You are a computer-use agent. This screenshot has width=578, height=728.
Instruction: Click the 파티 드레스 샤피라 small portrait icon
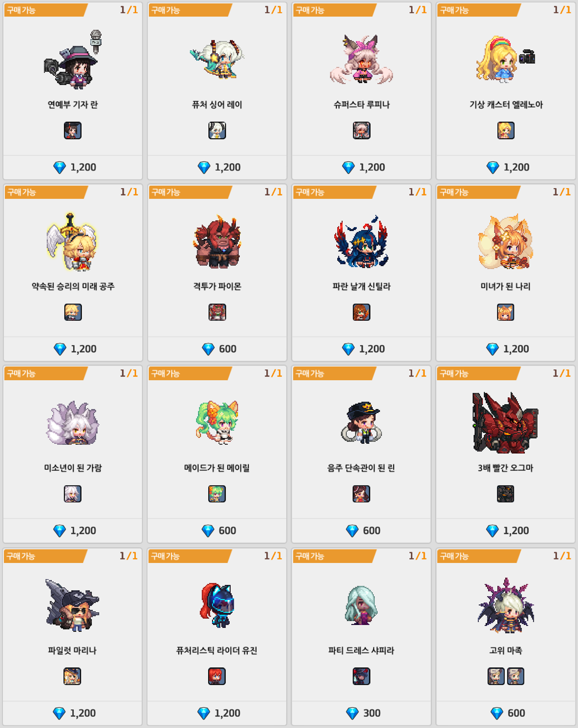coord(361,676)
